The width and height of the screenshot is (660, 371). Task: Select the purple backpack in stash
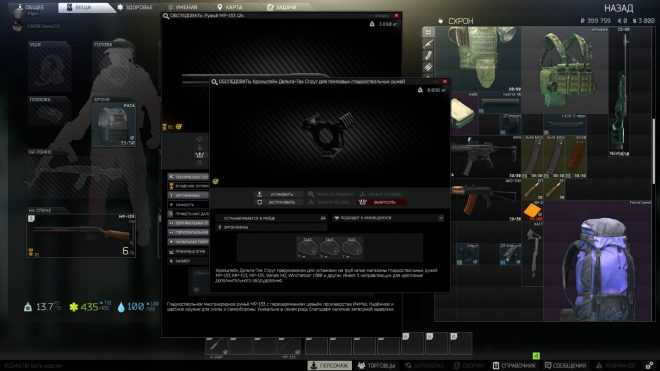[597, 262]
